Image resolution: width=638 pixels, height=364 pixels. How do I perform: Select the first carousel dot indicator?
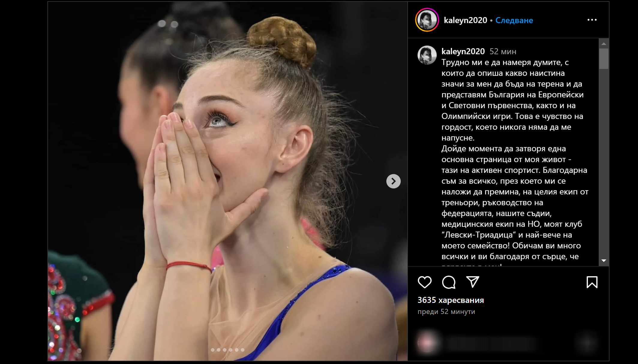coord(213,350)
